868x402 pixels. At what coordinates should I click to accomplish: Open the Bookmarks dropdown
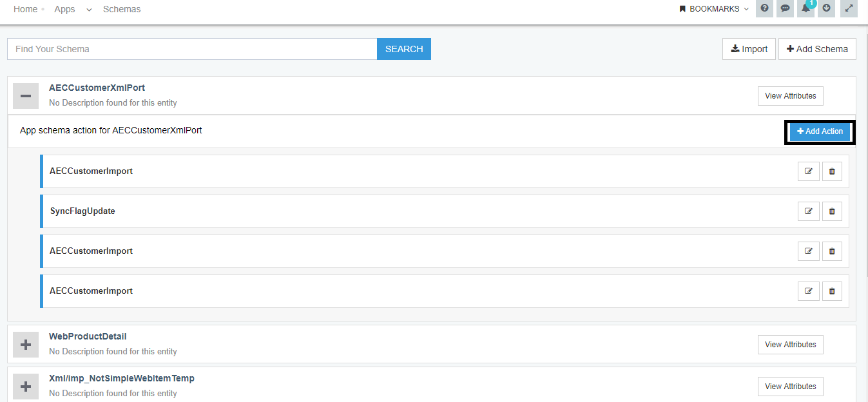tap(714, 9)
